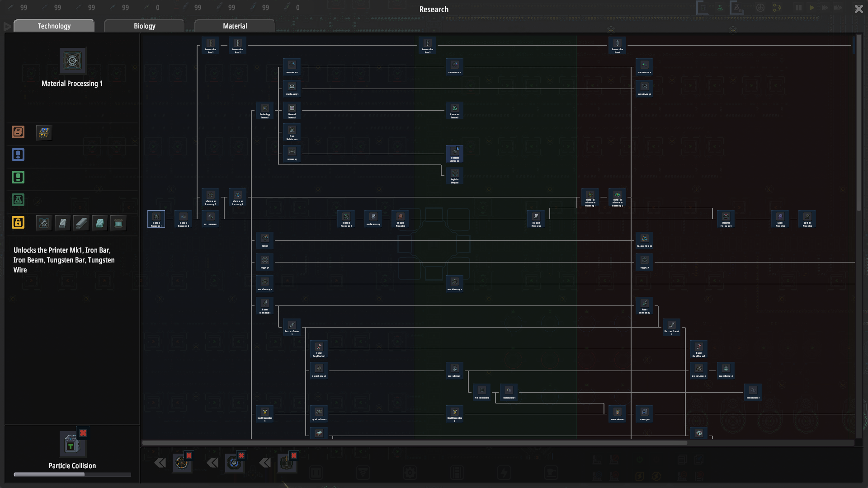Select the Information Processing 1 node

click(x=211, y=197)
